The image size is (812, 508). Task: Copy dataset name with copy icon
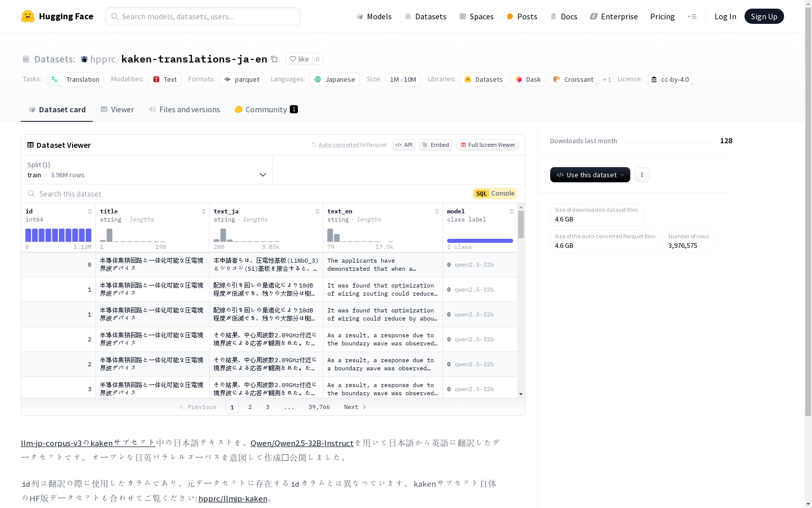[274, 59]
